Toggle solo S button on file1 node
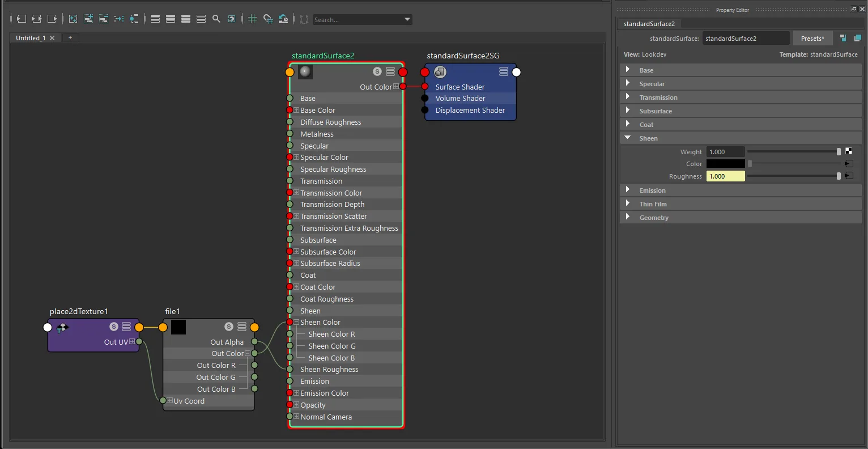The width and height of the screenshot is (868, 449). tap(229, 327)
